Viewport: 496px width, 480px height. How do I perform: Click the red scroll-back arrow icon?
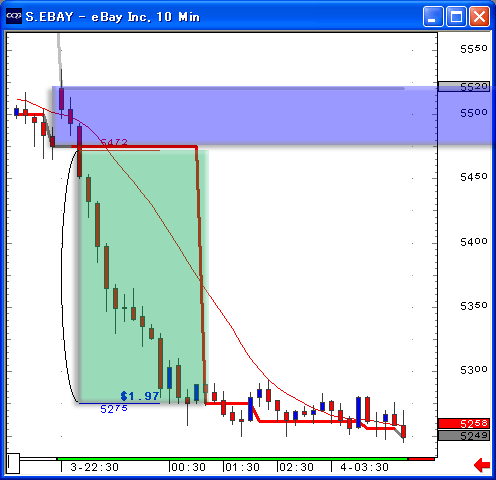(x=482, y=465)
